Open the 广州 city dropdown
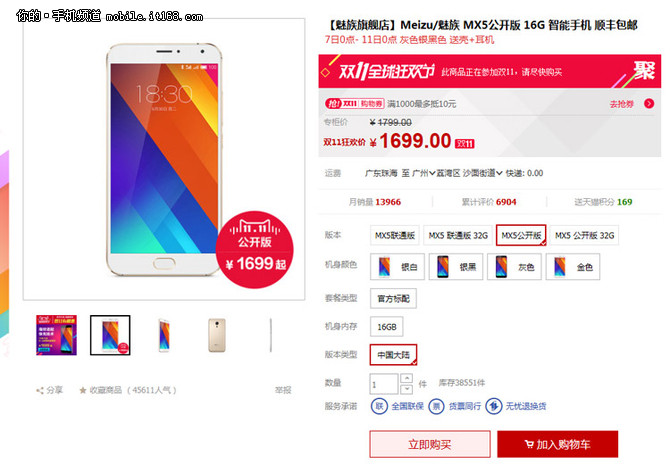Viewport: 670px width, 473px height. point(424,173)
